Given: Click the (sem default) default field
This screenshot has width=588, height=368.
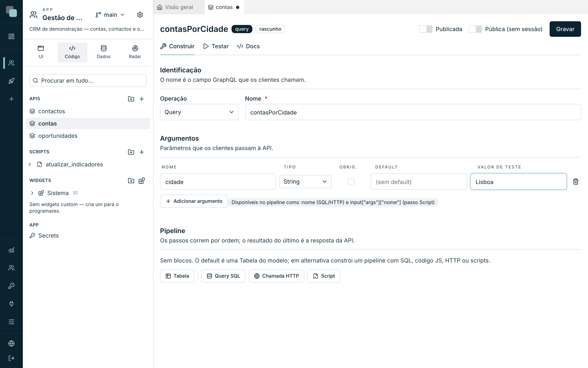Looking at the screenshot, I should pyautogui.click(x=419, y=182).
